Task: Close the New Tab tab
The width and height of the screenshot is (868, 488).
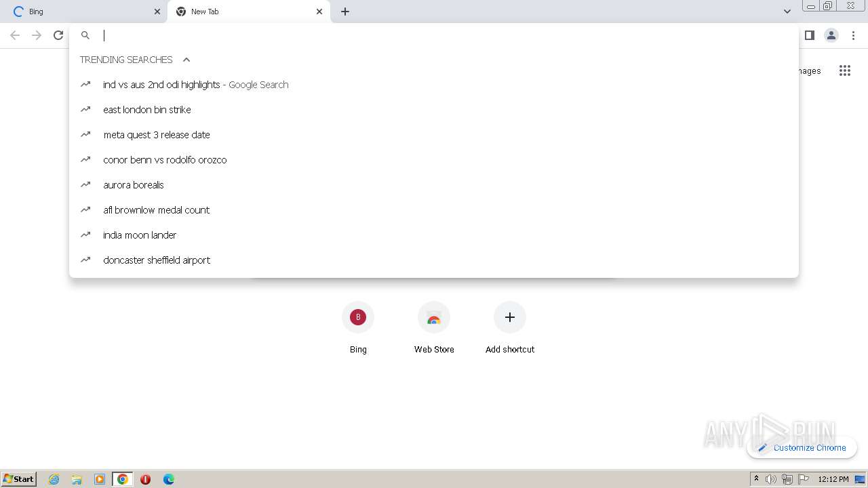Action: (319, 12)
